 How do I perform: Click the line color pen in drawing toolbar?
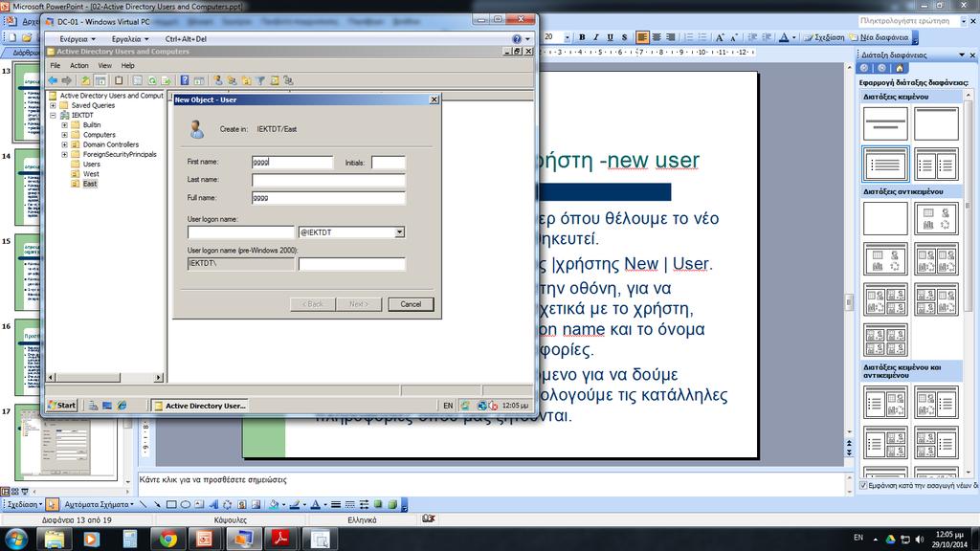(x=295, y=504)
